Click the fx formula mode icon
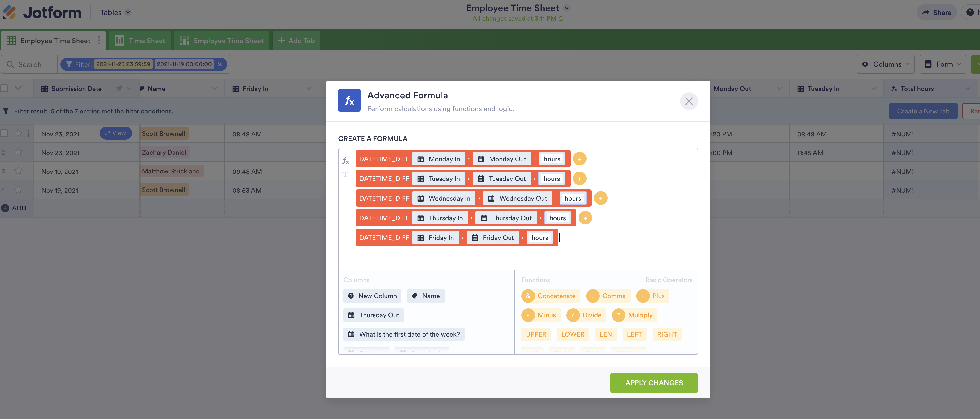The width and height of the screenshot is (980, 419). click(345, 161)
